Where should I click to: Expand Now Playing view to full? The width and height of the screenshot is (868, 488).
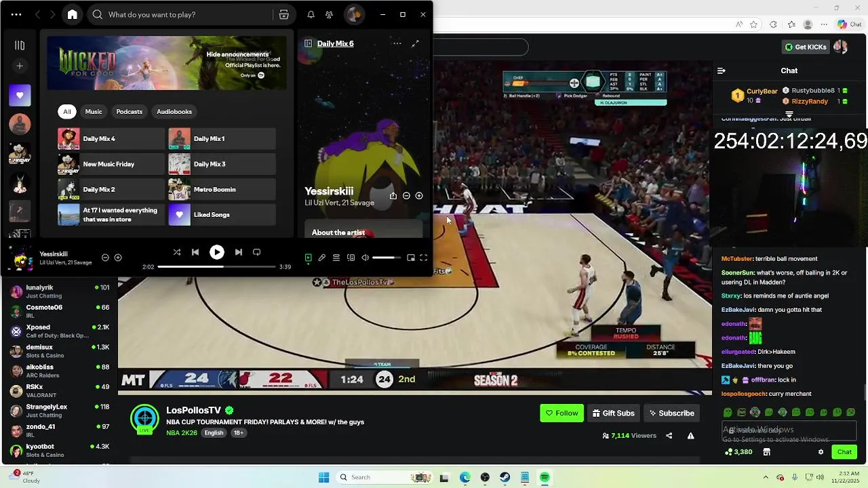pos(415,43)
